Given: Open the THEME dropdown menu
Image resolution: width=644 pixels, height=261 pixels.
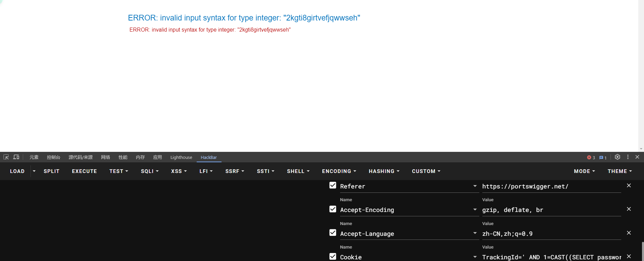Looking at the screenshot, I should coord(620,171).
